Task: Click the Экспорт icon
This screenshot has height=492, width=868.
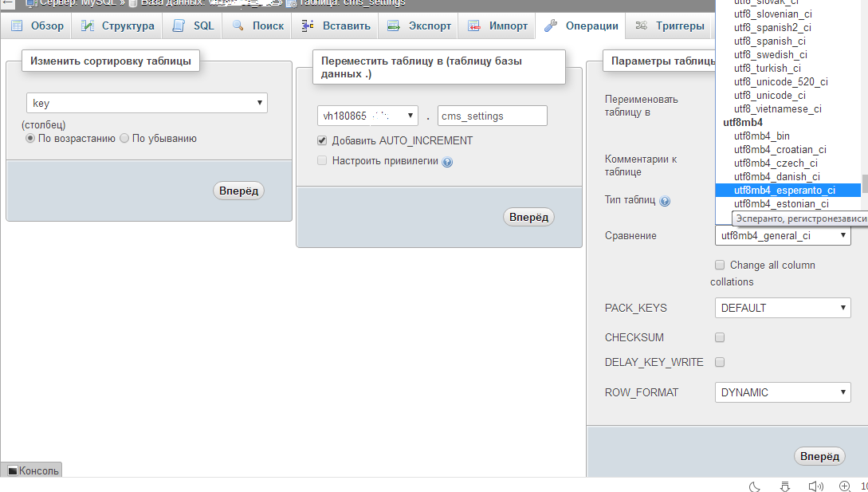Action: pyautogui.click(x=394, y=26)
